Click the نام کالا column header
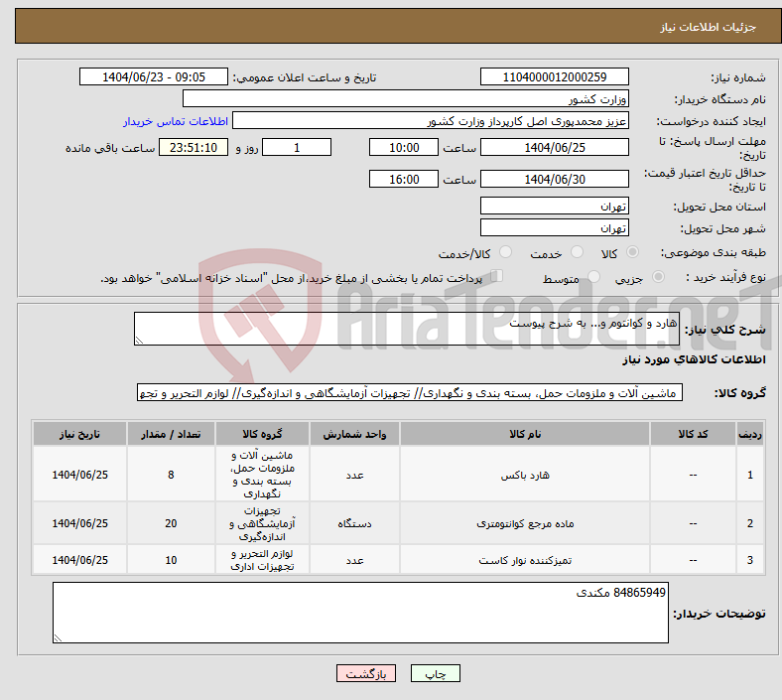This screenshot has height=700, width=782. [x=525, y=434]
